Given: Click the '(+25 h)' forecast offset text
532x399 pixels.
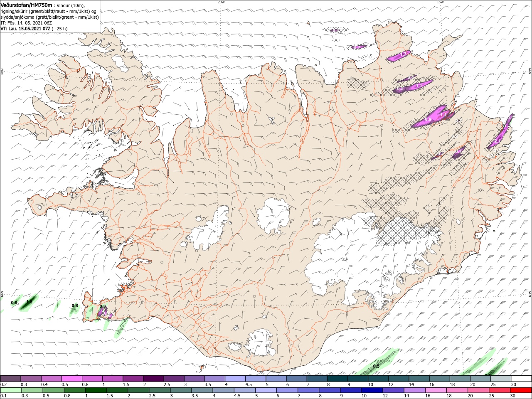Looking at the screenshot, I should click(59, 29).
